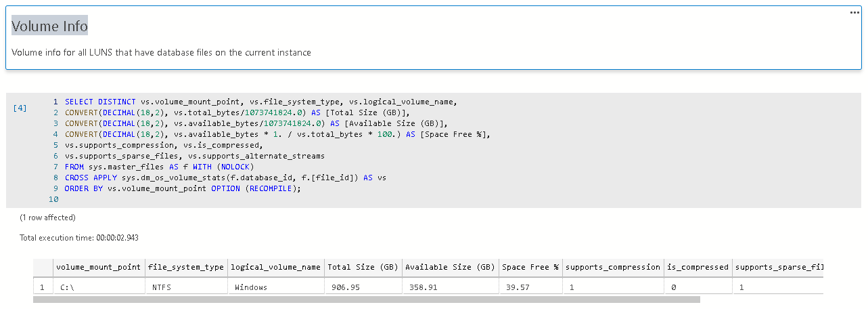Select the Available Size (GB) column header
Viewport: 868px width, 309px height.
[450, 267]
